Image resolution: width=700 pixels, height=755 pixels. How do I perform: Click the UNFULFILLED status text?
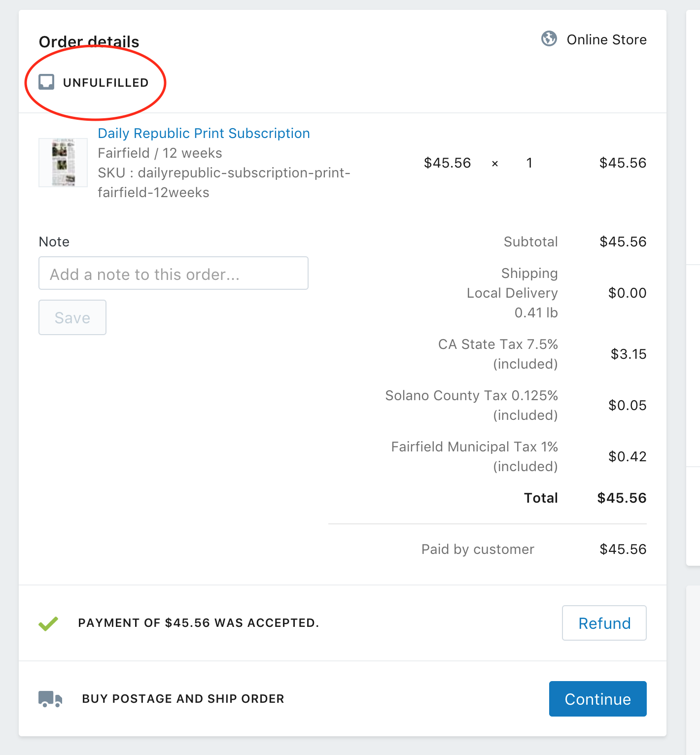pyautogui.click(x=105, y=83)
